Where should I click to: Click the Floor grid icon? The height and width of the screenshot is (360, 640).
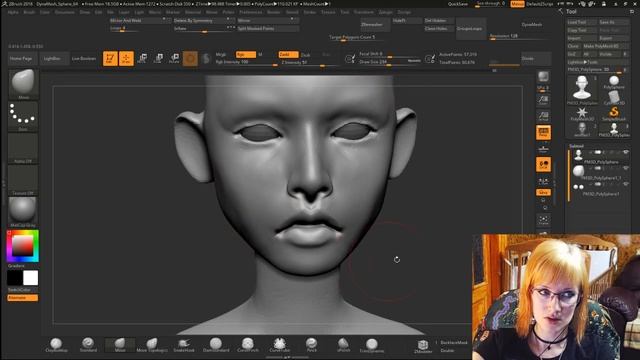coord(543,149)
